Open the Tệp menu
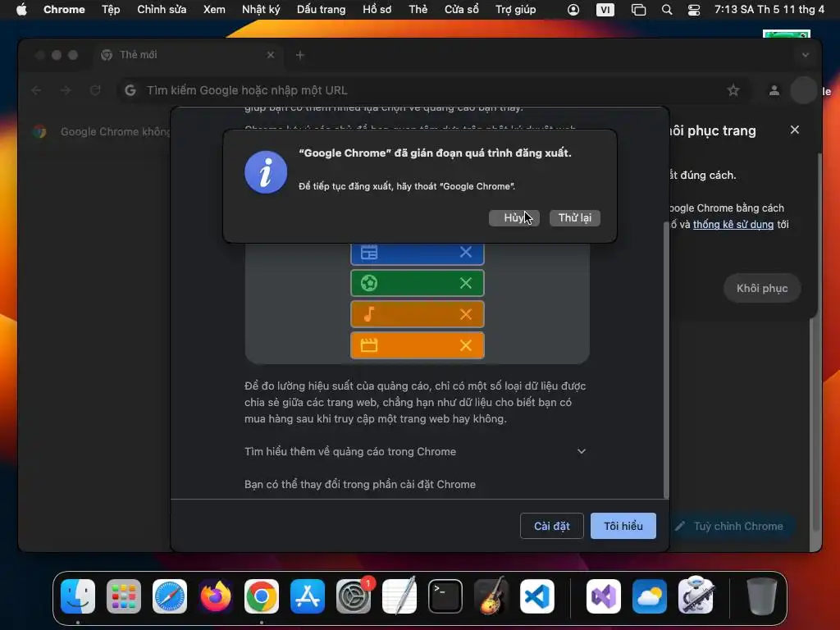 pos(111,10)
